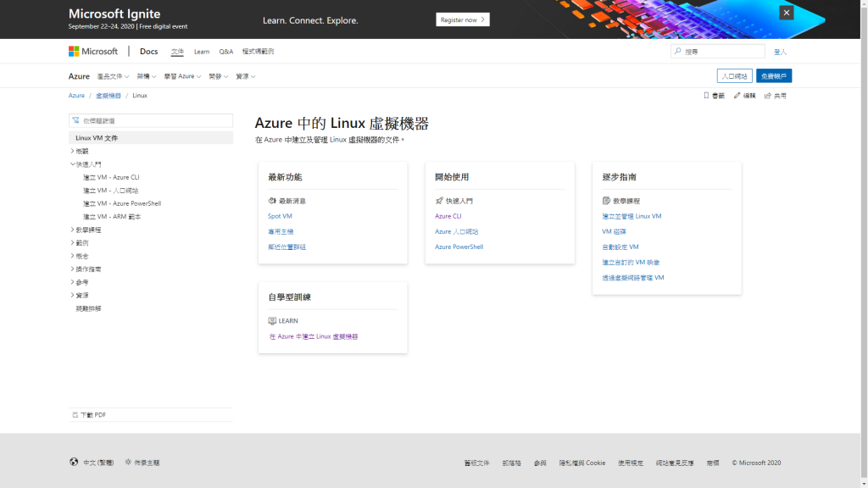
Task: Open the 建立並管理 Linux VM tutorial link
Action: [x=632, y=216]
